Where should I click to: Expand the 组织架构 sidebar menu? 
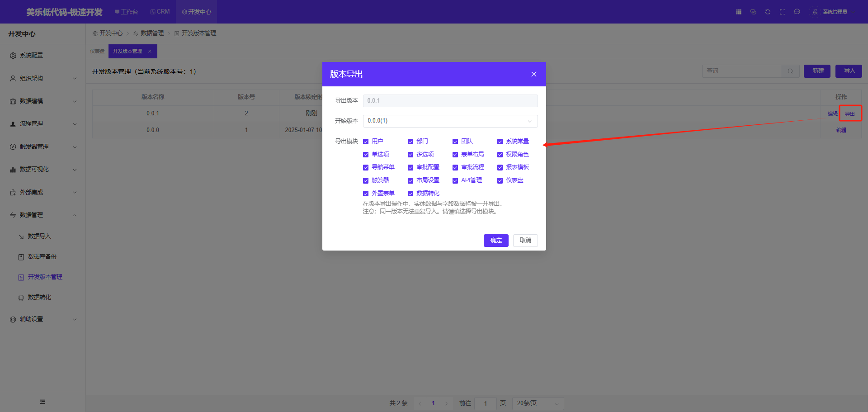tap(43, 78)
